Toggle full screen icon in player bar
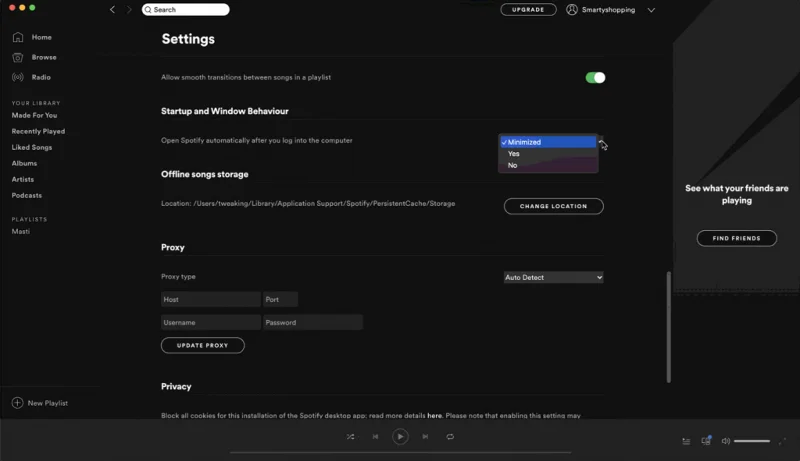This screenshot has height=461, width=800. coord(782,441)
